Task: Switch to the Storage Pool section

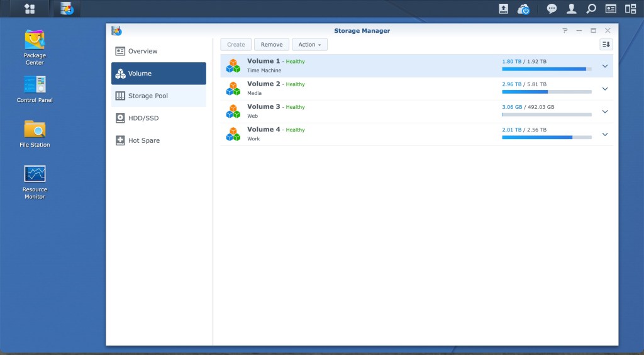Action: [158, 96]
